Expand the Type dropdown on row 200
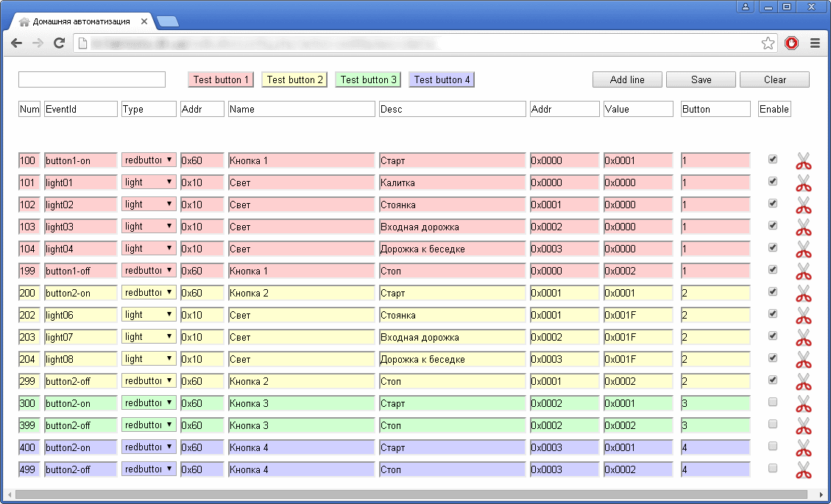 coord(149,293)
